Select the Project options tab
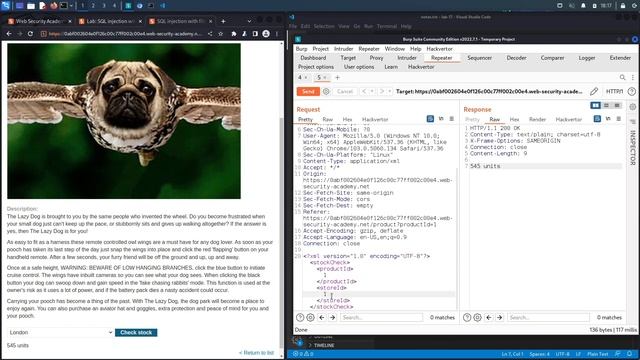The height and width of the screenshot is (360, 640). 316,67
